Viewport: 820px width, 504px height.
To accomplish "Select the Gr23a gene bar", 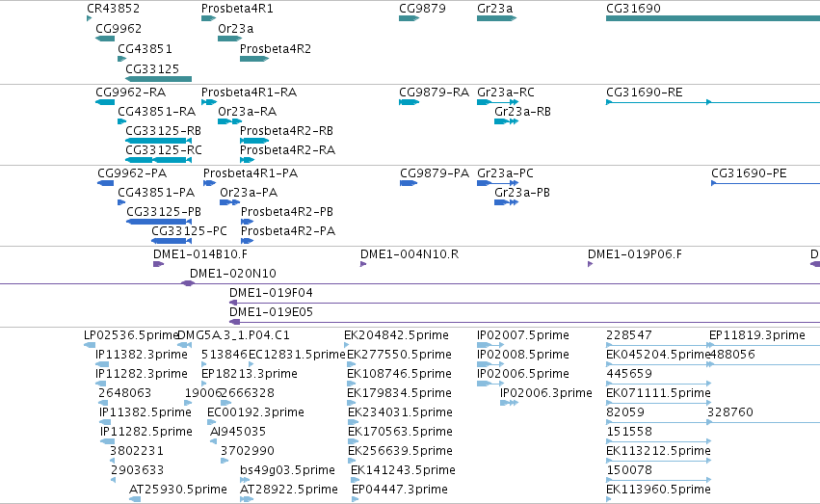I will [497, 18].
